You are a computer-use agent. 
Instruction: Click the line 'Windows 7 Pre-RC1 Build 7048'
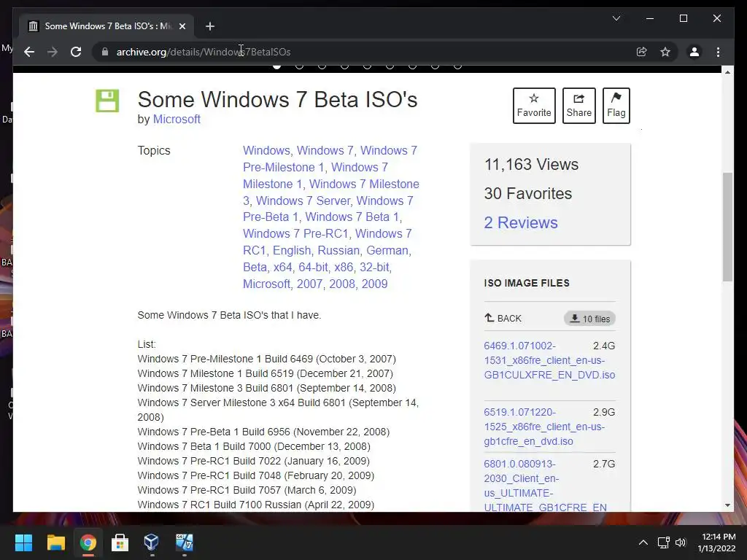click(x=256, y=475)
